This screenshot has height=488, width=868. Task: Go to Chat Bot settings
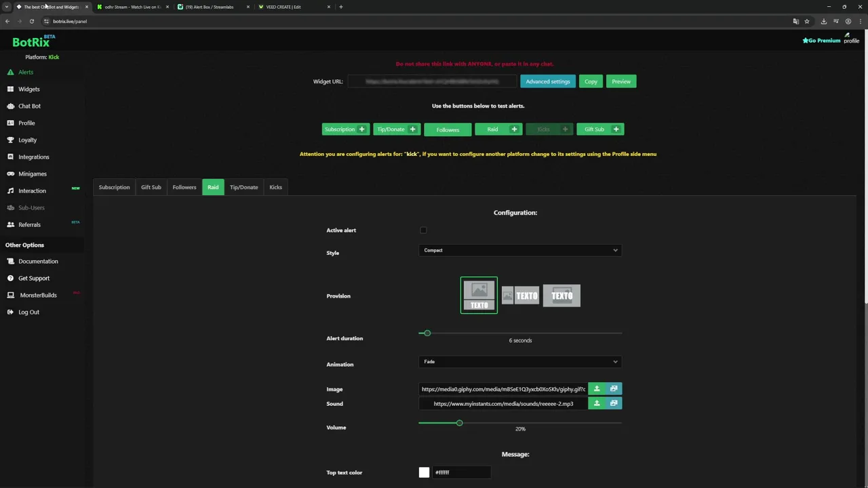pos(29,106)
